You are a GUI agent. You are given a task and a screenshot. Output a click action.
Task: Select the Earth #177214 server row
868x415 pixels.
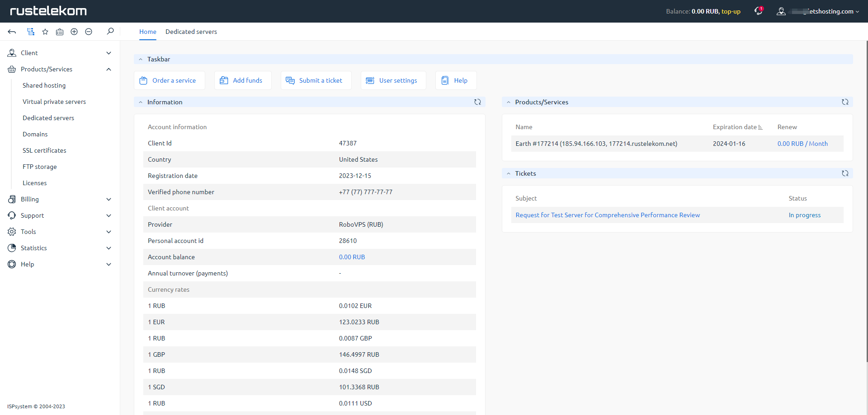pyautogui.click(x=677, y=144)
